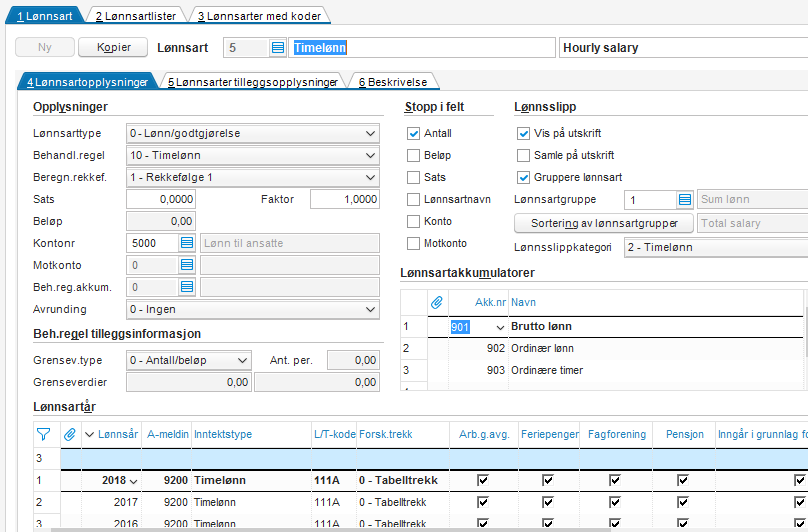Click the Kontonr field showing 5000
Viewport: 808px width, 532px height.
click(x=153, y=243)
